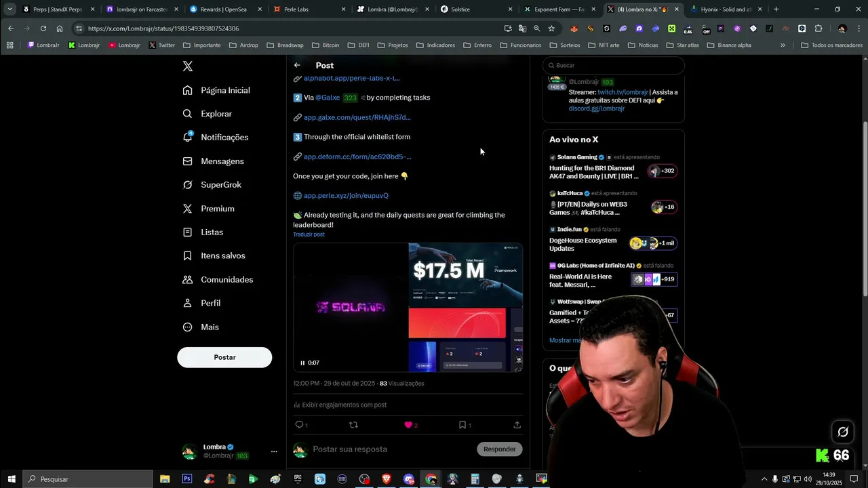Open the app.galxe.com quest link

(x=357, y=117)
